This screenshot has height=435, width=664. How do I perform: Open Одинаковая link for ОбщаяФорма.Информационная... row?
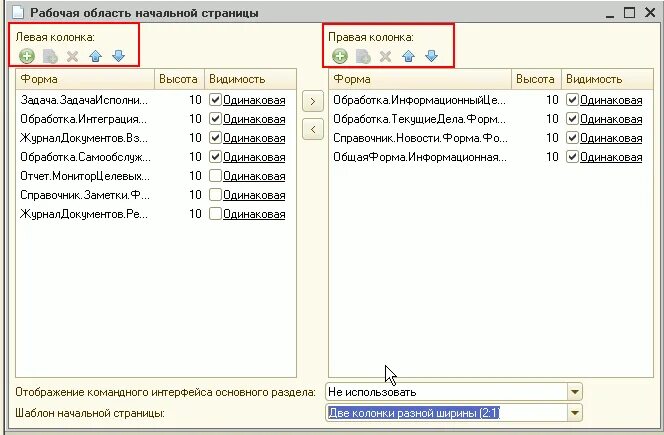pyautogui.click(x=611, y=158)
